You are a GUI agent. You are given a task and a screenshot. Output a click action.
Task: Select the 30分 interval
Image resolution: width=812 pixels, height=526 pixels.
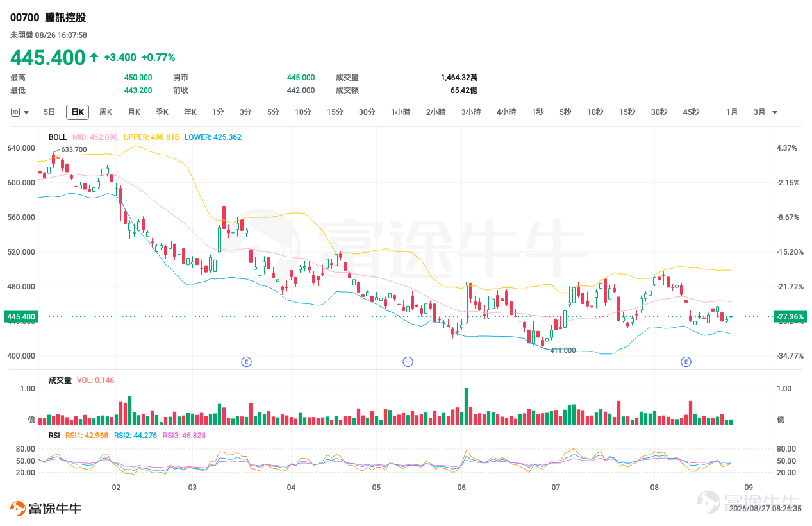click(367, 112)
